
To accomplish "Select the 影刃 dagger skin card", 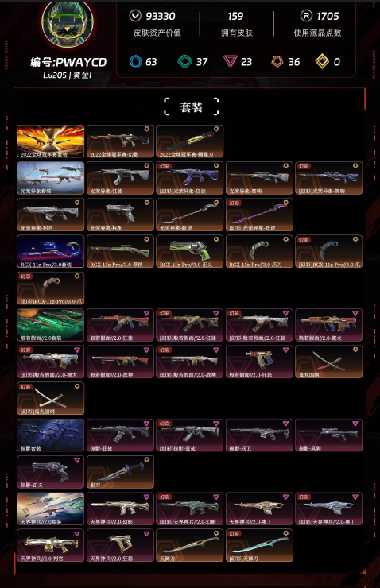I will [120, 472].
